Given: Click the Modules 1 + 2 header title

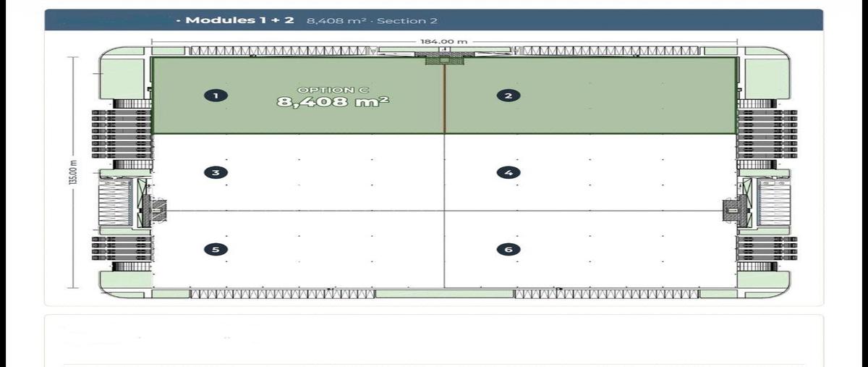Looking at the screenshot, I should [239, 20].
